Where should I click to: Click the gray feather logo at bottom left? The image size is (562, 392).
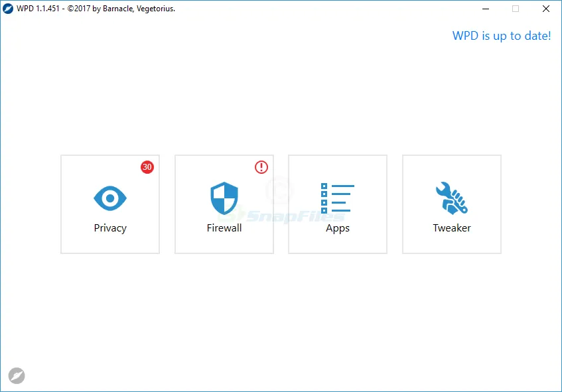point(17,376)
